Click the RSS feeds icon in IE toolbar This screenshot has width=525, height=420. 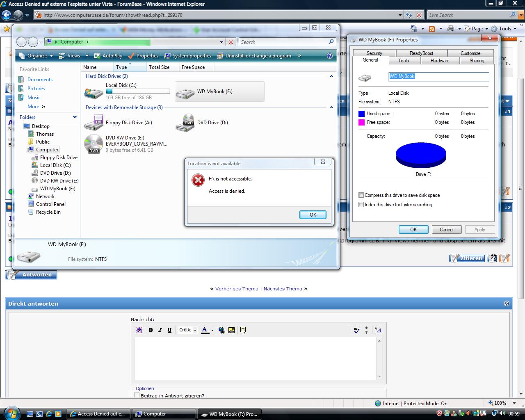431,29
